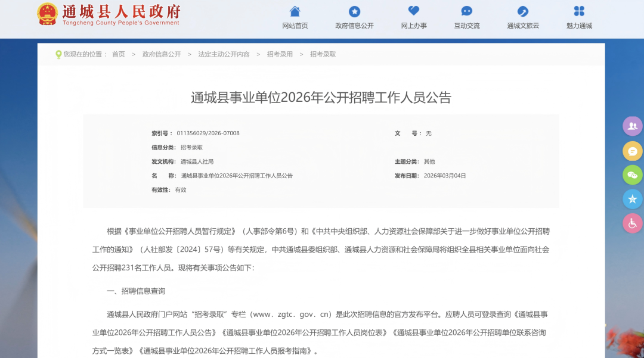Click the purple contacts floating icon
Screen dimensions: 644x358
coord(632,126)
